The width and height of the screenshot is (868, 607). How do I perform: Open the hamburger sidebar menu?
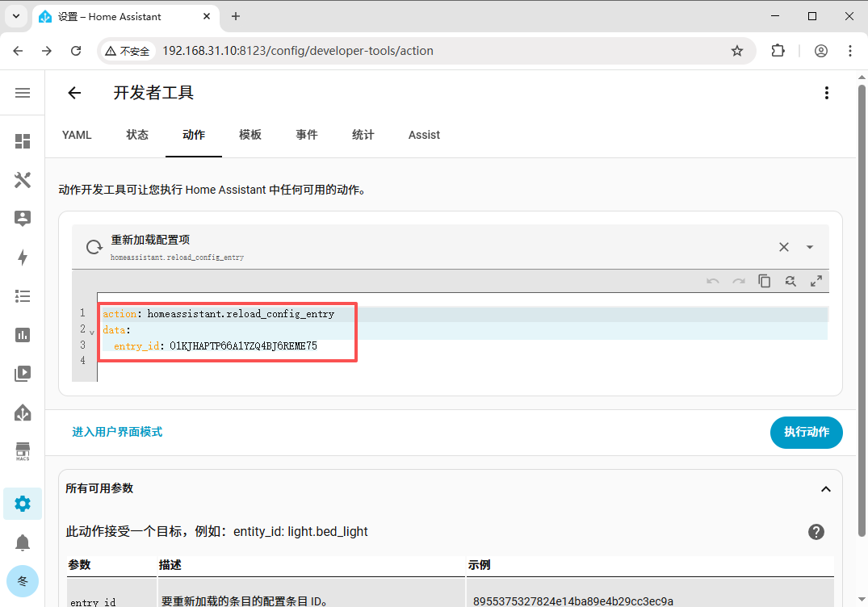click(x=23, y=92)
